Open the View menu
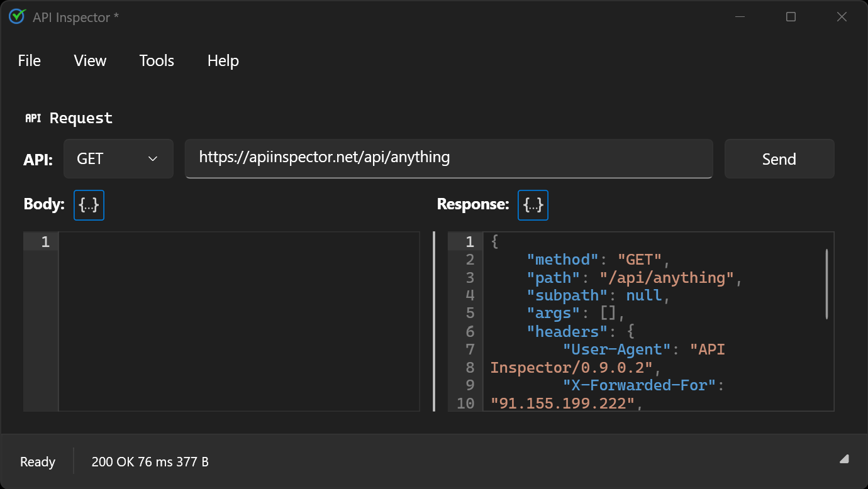Viewport: 868px width, 489px height. point(90,61)
